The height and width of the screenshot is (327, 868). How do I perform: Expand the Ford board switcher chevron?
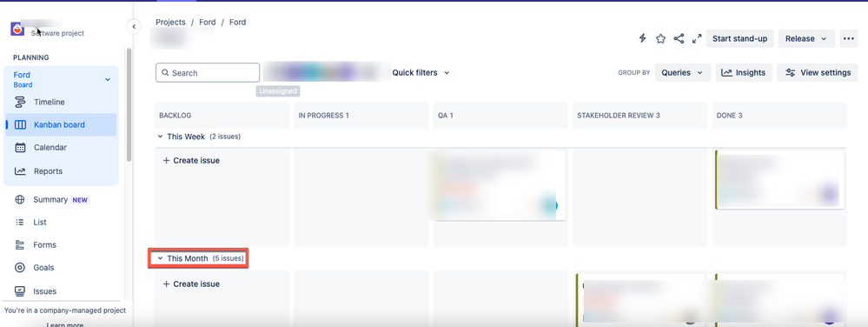click(x=108, y=80)
